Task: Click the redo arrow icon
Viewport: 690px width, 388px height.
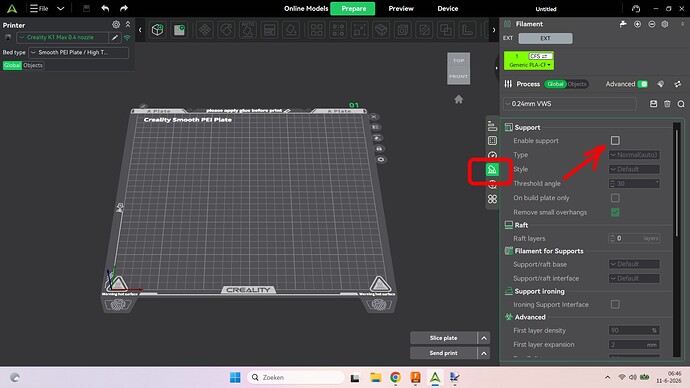Action: (124, 8)
